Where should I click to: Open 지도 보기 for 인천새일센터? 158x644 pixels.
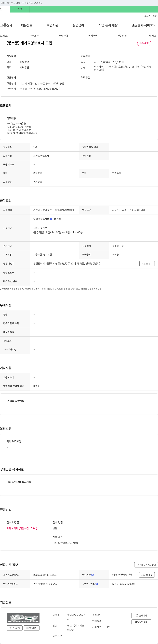147,575
